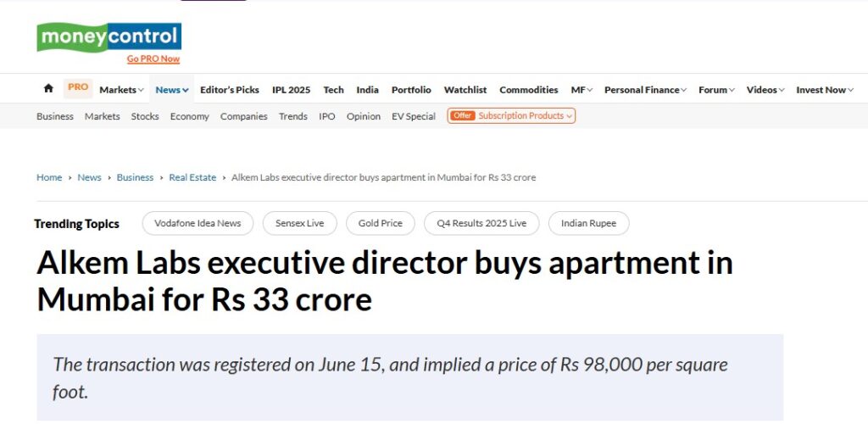Open the MF dropdown arrow
Image resolution: width=868 pixels, height=424 pixels.
589,90
